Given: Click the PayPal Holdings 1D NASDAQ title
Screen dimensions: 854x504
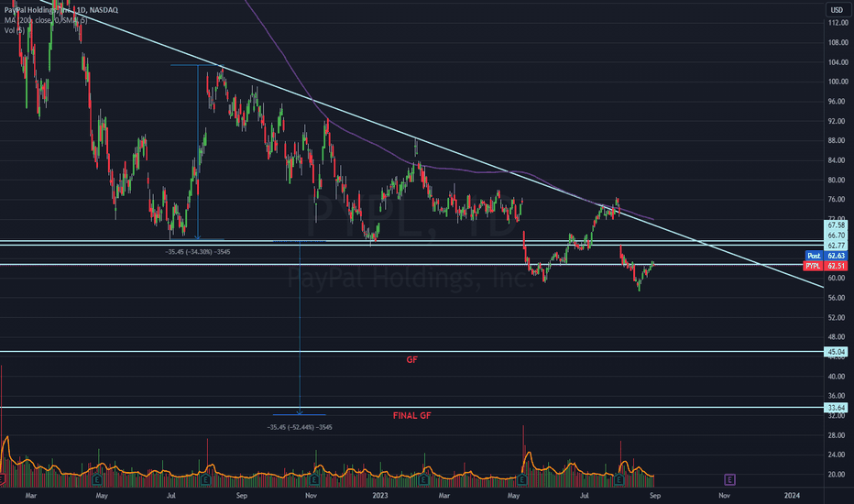Looking at the screenshot, I should coord(61,10).
